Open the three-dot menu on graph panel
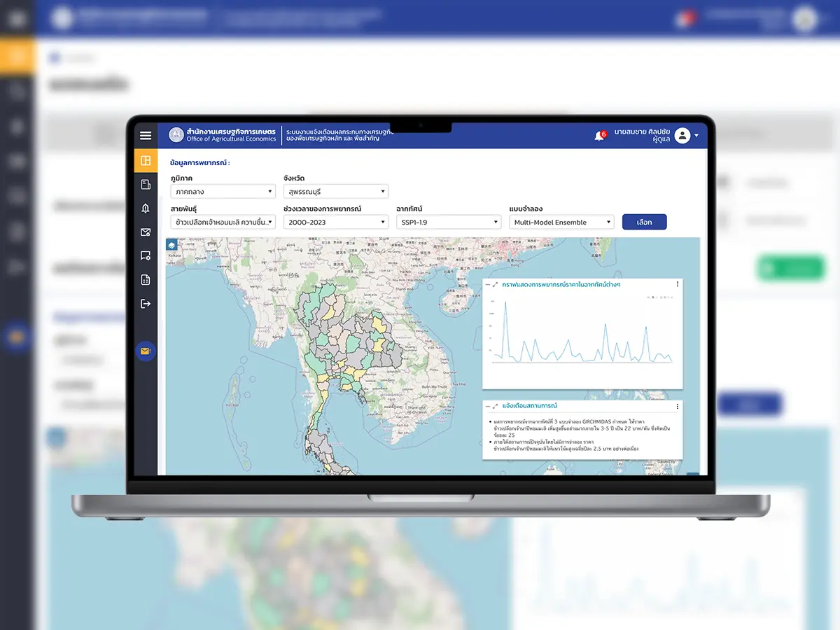Image resolution: width=840 pixels, height=630 pixels. 677,285
